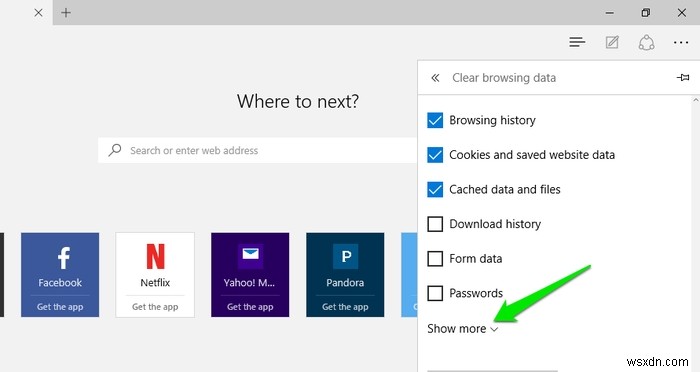The width and height of the screenshot is (700, 372).
Task: Click the Make a Web Note icon
Action: click(612, 42)
